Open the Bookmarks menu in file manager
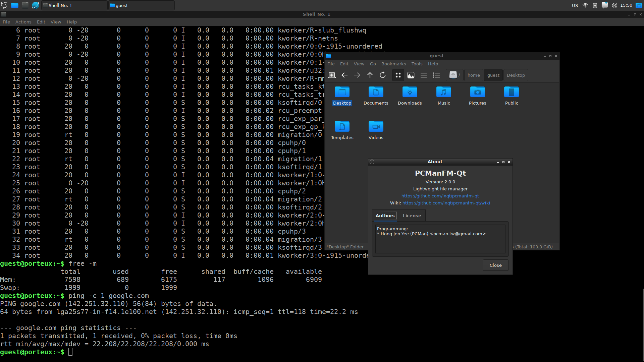The height and width of the screenshot is (362, 644). pos(393,64)
